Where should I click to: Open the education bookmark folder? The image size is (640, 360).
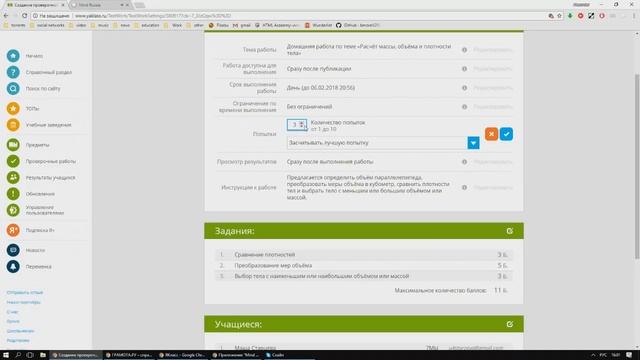click(x=147, y=25)
